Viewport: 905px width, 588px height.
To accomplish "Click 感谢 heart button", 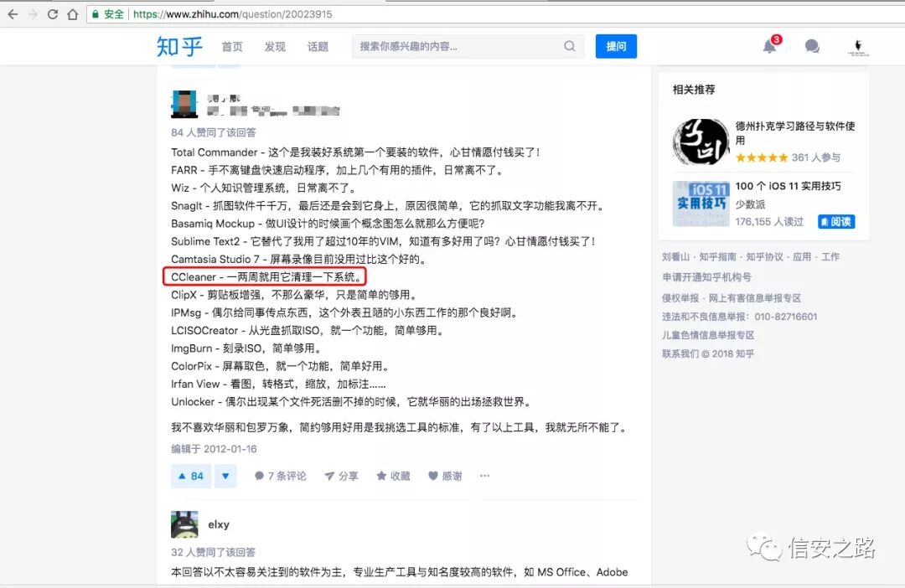I will pyautogui.click(x=445, y=476).
